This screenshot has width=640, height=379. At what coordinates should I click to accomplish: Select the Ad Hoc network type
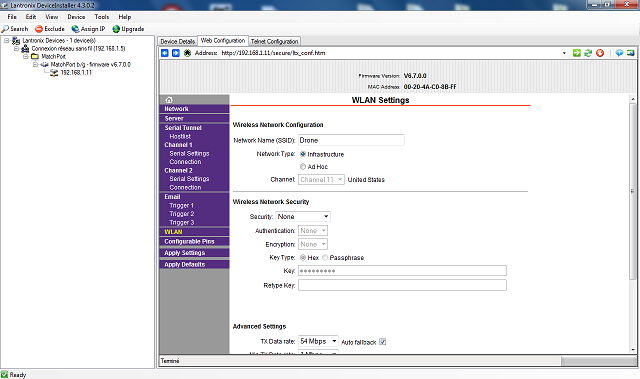303,166
